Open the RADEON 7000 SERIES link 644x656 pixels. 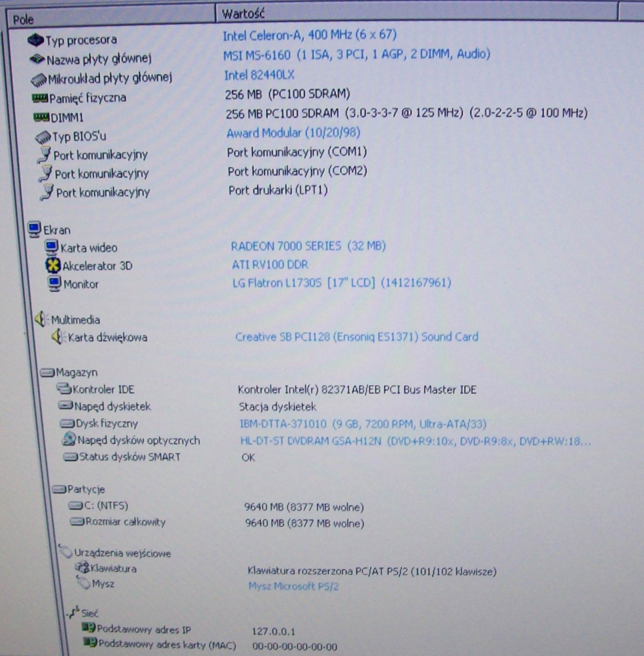[x=308, y=246]
